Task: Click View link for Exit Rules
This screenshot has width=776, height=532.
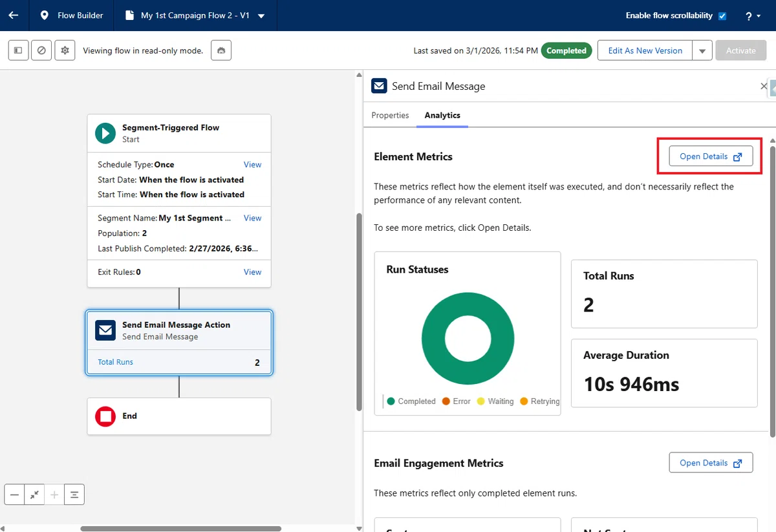Action: pos(252,272)
